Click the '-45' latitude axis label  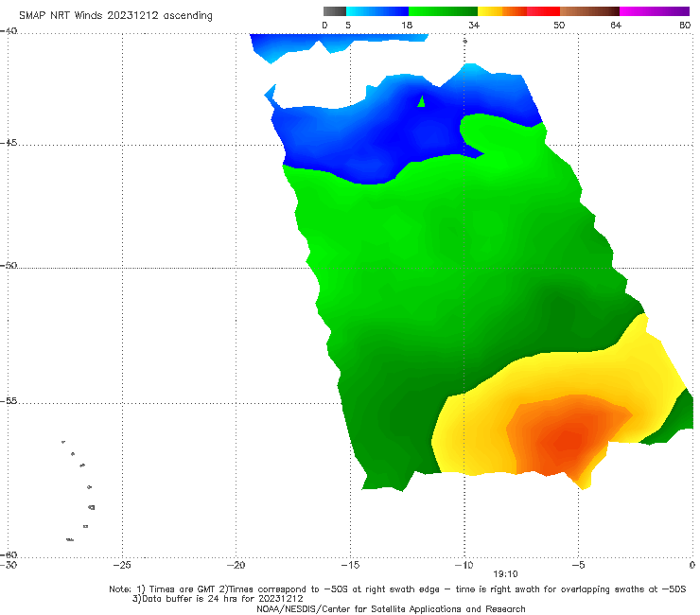[x=9, y=143]
